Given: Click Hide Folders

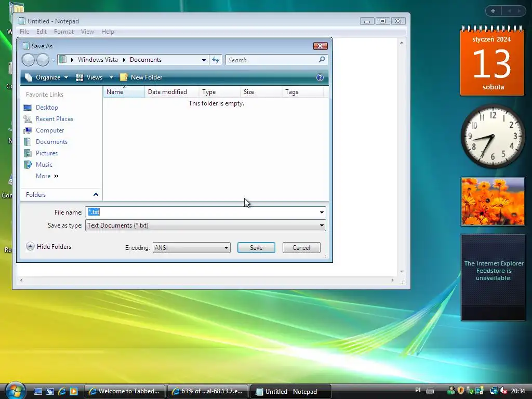Looking at the screenshot, I should [49, 247].
